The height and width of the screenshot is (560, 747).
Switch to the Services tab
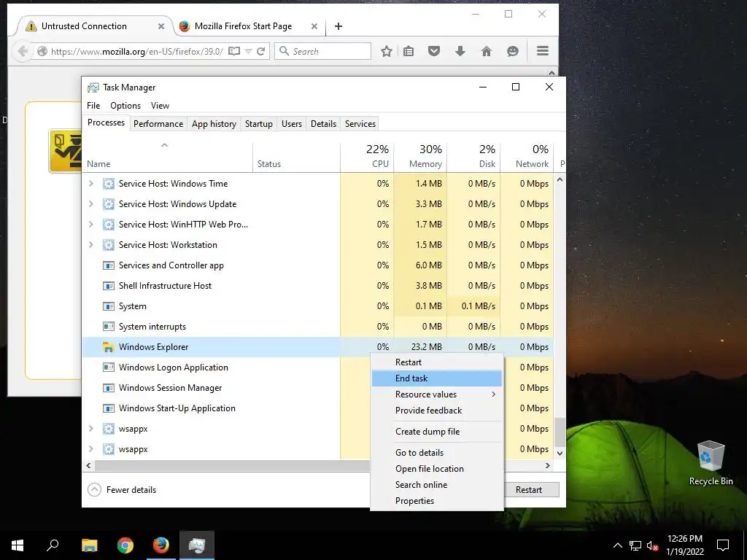360,124
